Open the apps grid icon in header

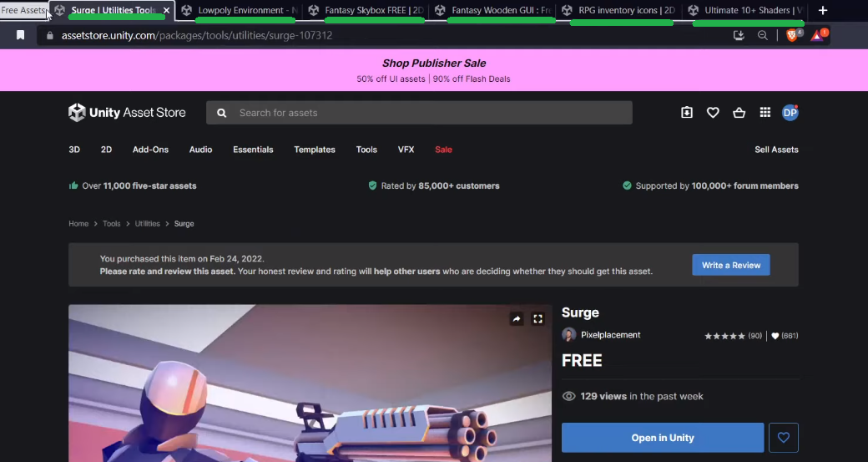[x=765, y=113]
